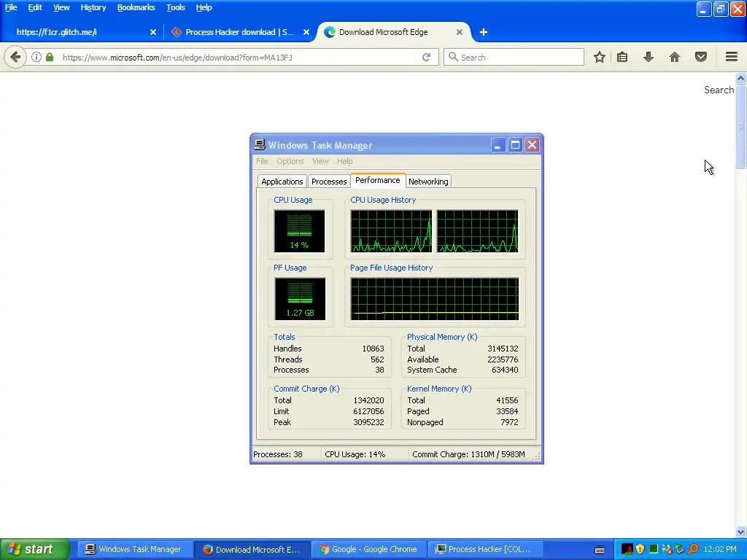Close the Download Microsoft Edge tab

[x=460, y=32]
